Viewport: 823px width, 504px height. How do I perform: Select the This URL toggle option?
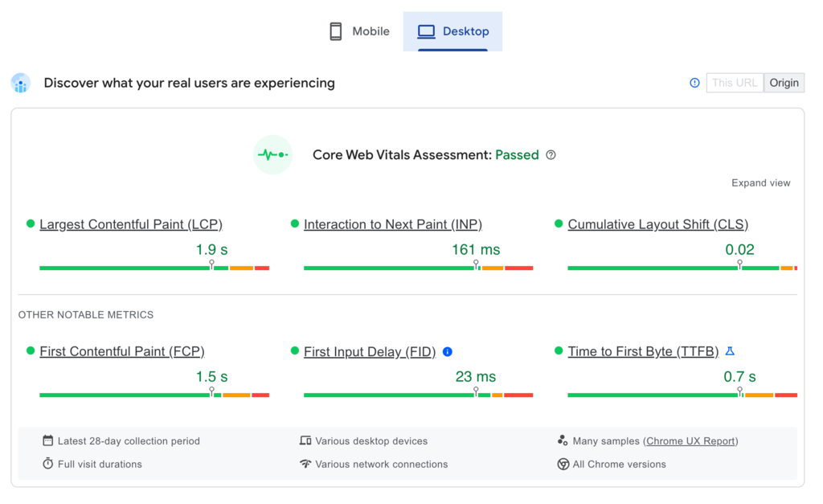[x=734, y=83]
